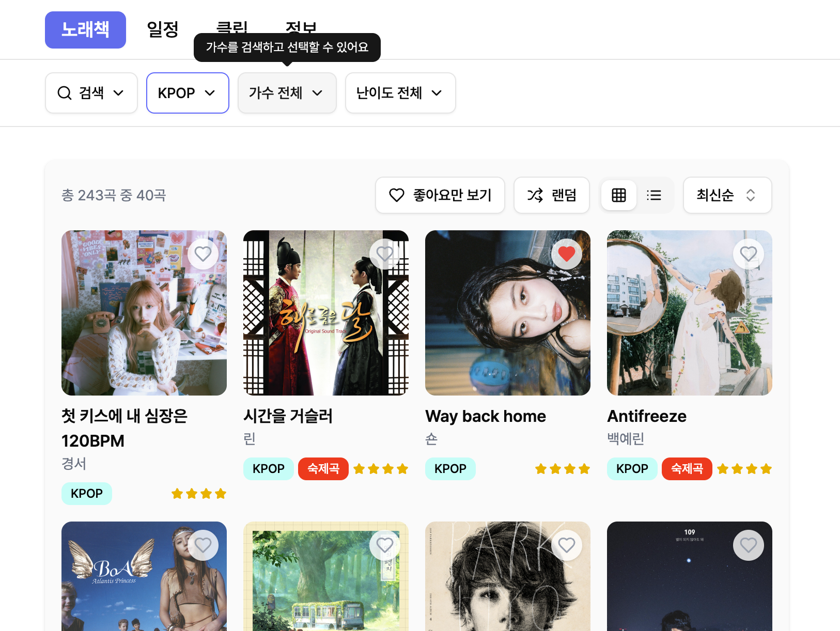
Task: Click the star rating for 경서 song
Action: (199, 494)
